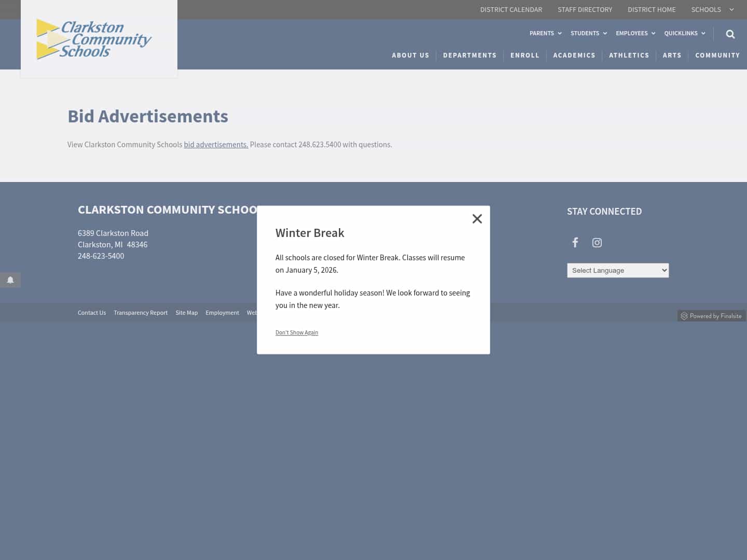Image resolution: width=747 pixels, height=560 pixels.
Task: Click Don't Show Again in the popup
Action: tap(297, 332)
